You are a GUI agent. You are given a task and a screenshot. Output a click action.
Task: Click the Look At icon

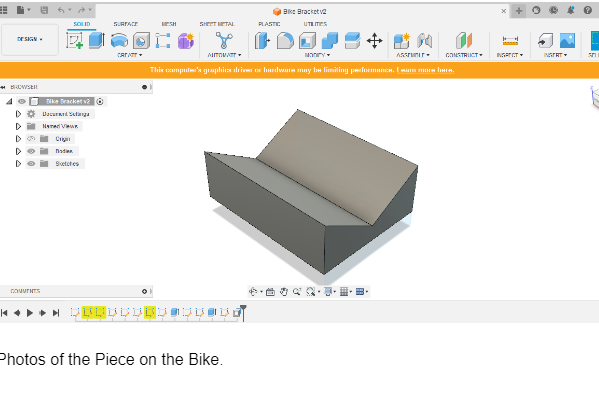click(x=270, y=292)
